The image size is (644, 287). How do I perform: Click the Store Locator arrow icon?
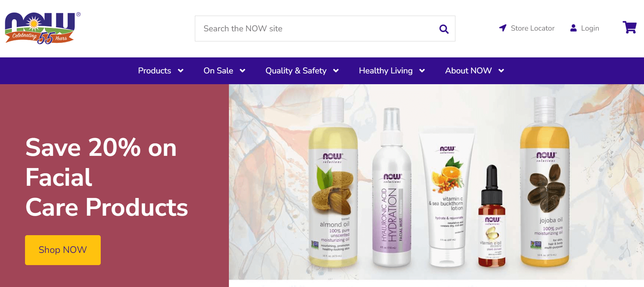(x=503, y=28)
